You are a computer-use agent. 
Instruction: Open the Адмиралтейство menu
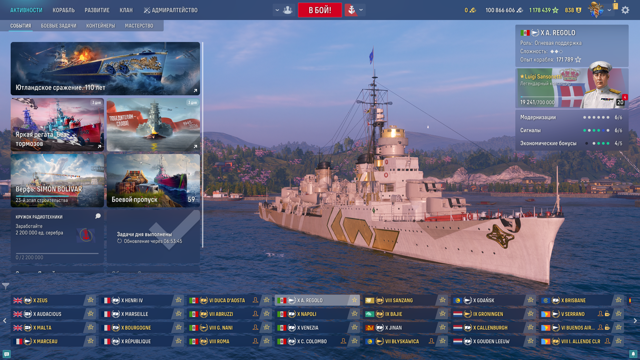[x=171, y=10]
